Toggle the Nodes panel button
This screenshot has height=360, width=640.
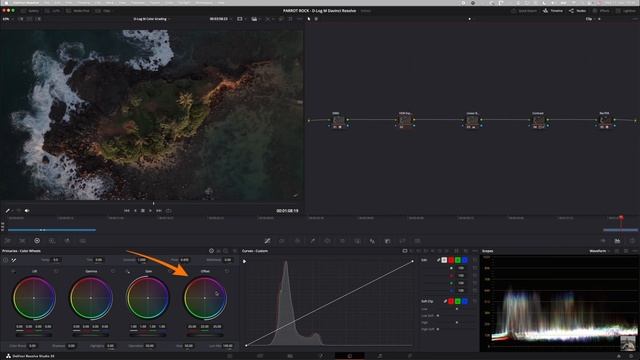click(577, 11)
